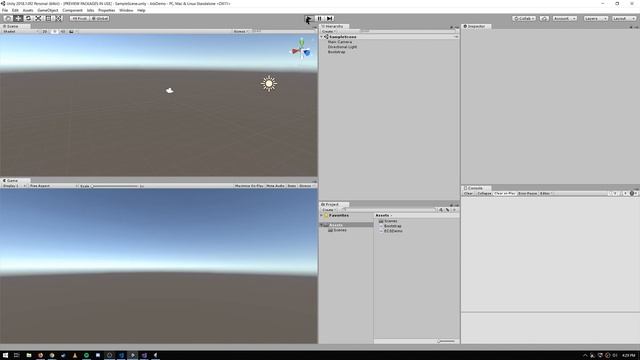Click the Play button
The height and width of the screenshot is (360, 640).
(309, 18)
